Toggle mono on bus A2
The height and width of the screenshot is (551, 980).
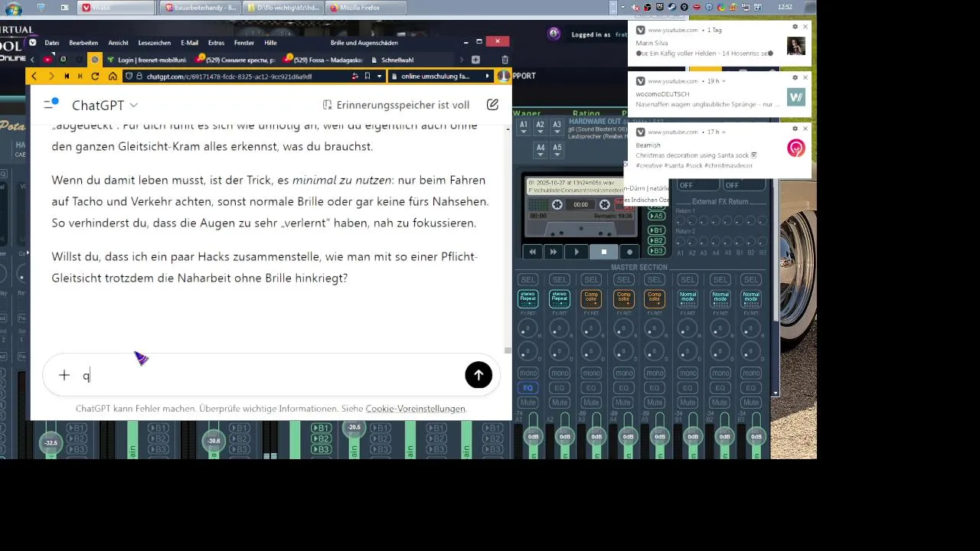[560, 373]
